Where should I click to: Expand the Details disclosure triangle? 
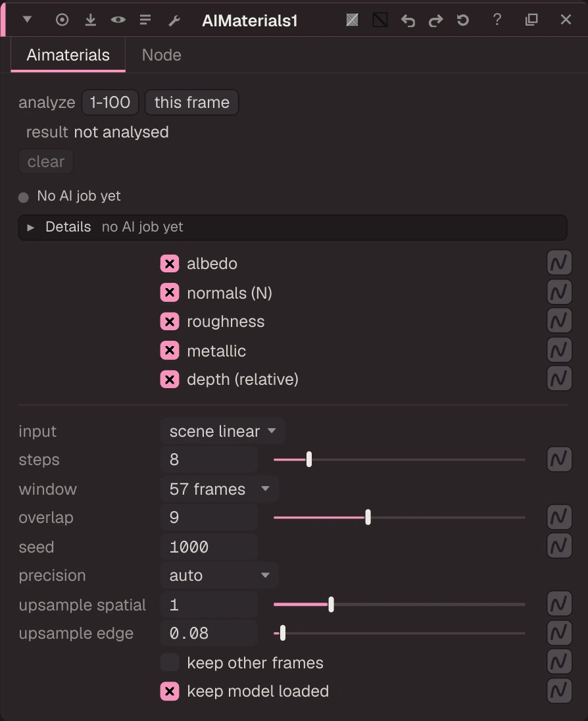tap(30, 227)
